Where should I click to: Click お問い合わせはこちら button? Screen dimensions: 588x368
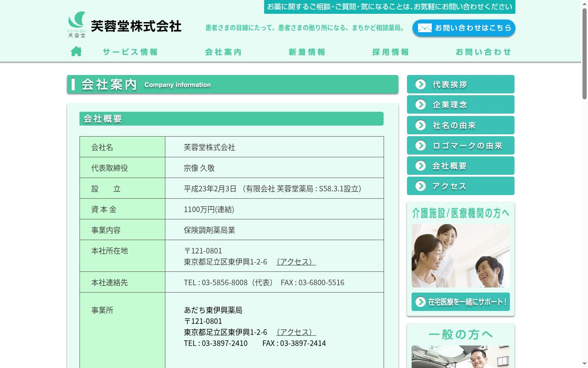click(x=464, y=28)
